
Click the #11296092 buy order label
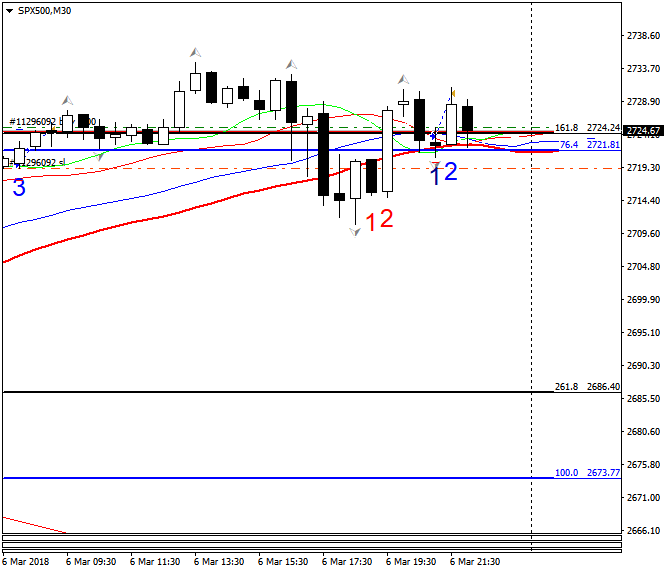pyautogui.click(x=53, y=122)
